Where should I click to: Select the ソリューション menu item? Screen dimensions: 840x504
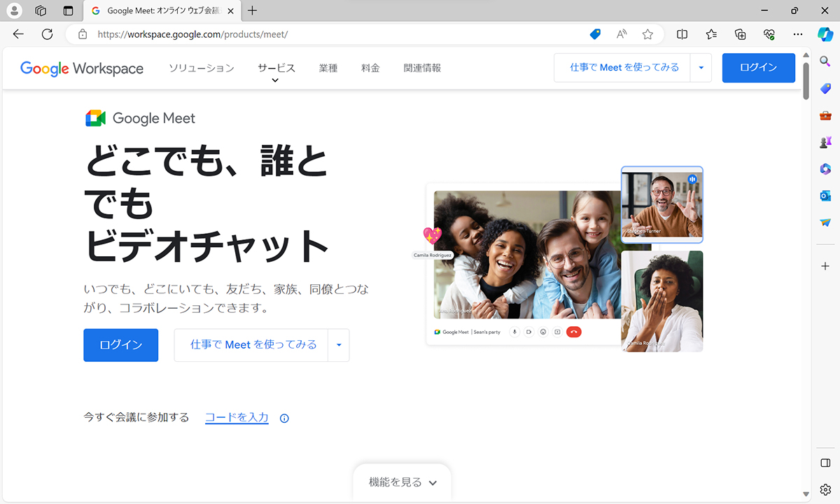(201, 67)
